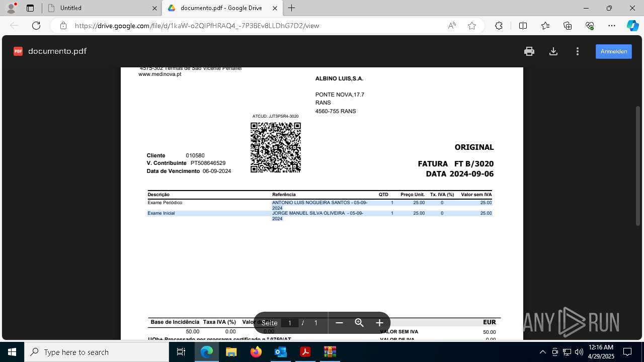Select the documento.pdf - Google Drive tab
644x362 pixels.
[221, 8]
